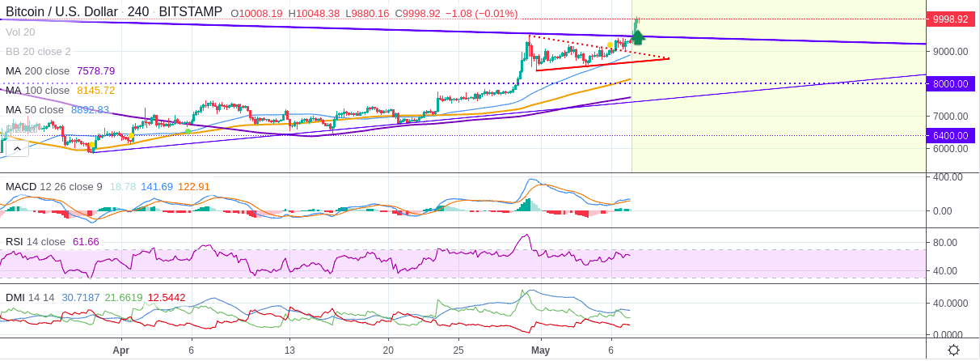Click the RSI value 61.66

pos(86,241)
